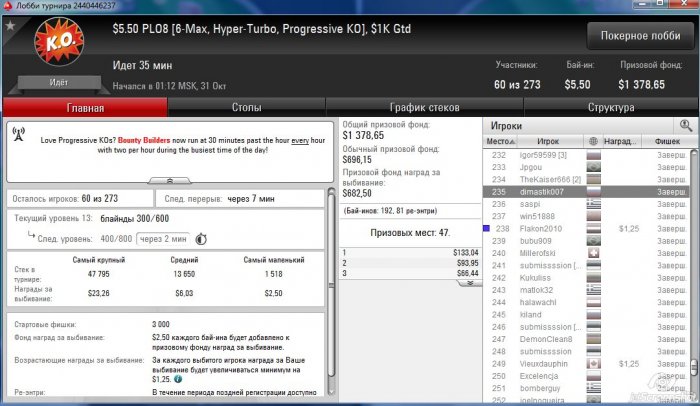The width and height of the screenshot is (700, 406).
Task: Switch to the Структура tab
Action: tap(611, 108)
